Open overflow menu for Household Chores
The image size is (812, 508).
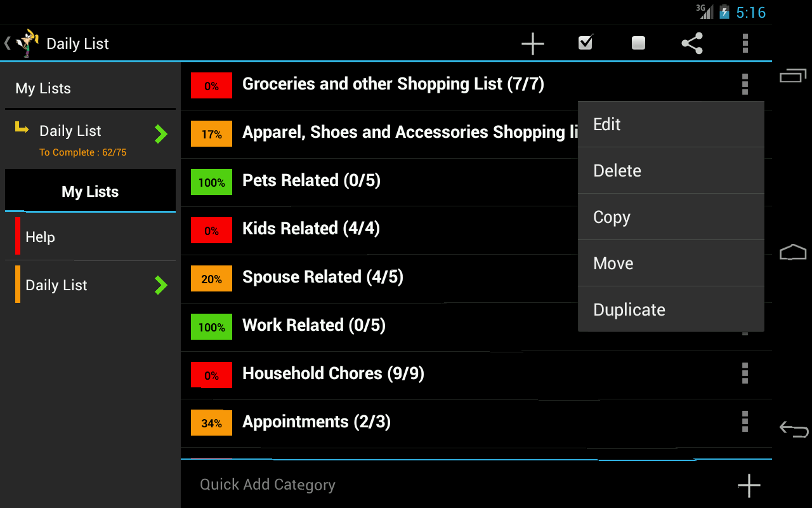coord(745,373)
